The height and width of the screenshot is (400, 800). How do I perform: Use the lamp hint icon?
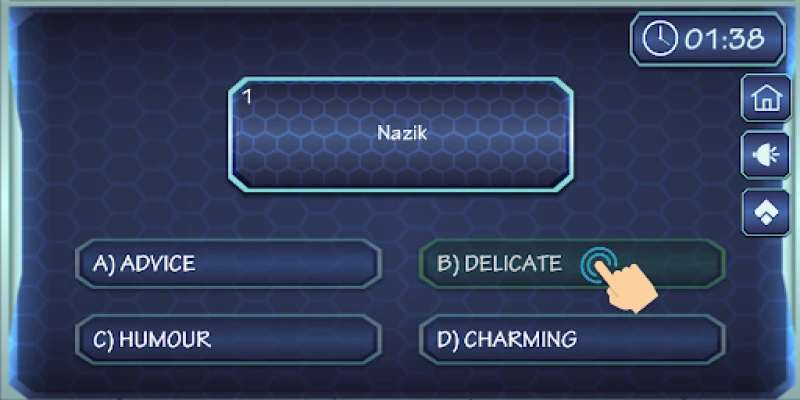[x=766, y=155]
